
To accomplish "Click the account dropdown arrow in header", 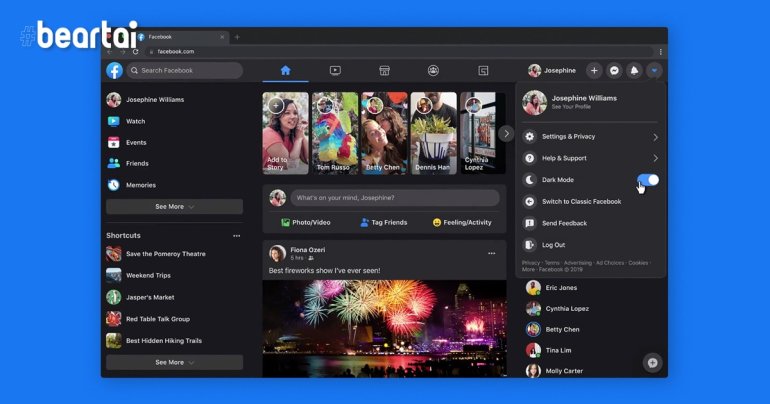I will (x=654, y=71).
